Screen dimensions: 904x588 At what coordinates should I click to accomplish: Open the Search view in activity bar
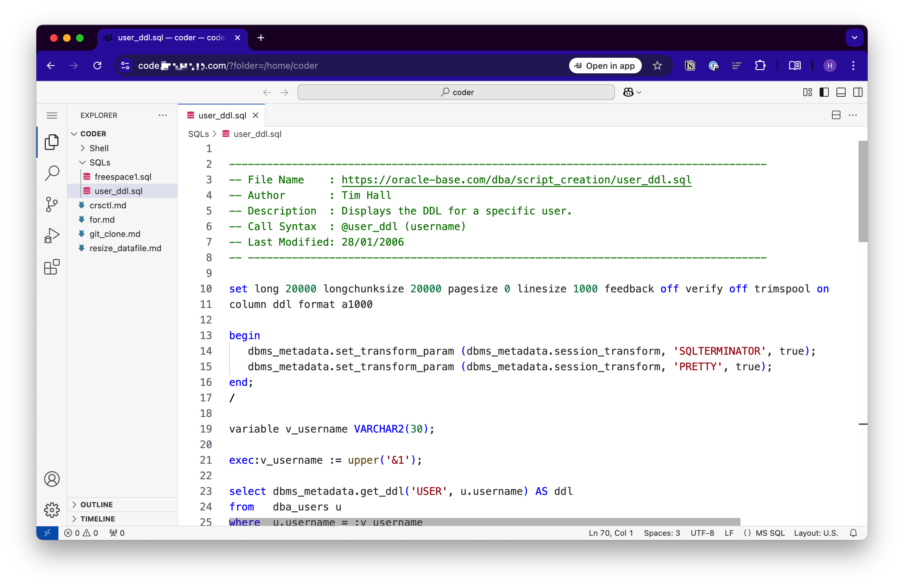click(x=52, y=173)
